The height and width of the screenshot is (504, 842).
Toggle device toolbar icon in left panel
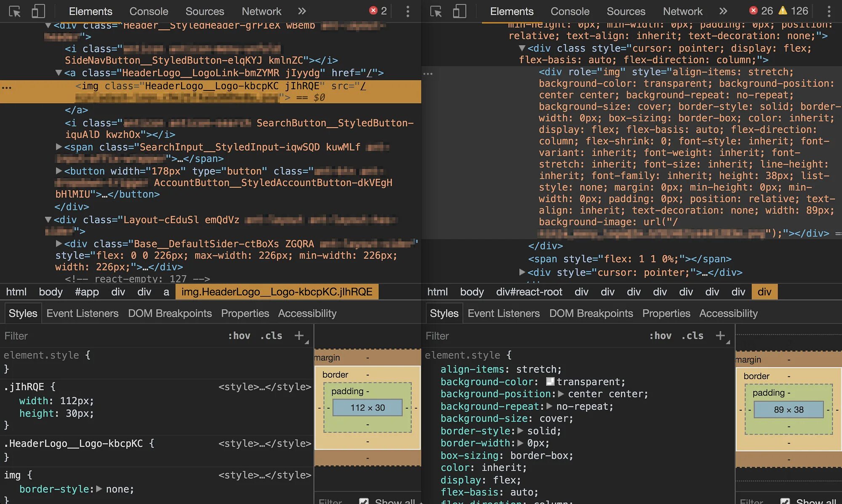[38, 11]
